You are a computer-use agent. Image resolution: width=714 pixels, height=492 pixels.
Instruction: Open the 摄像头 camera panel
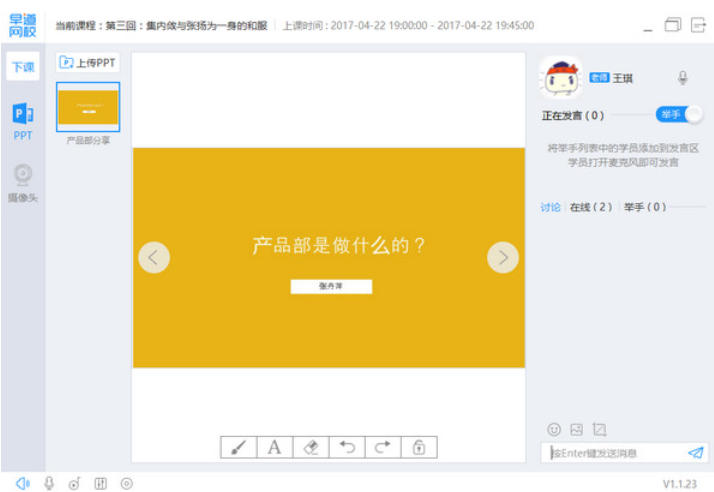[23, 182]
